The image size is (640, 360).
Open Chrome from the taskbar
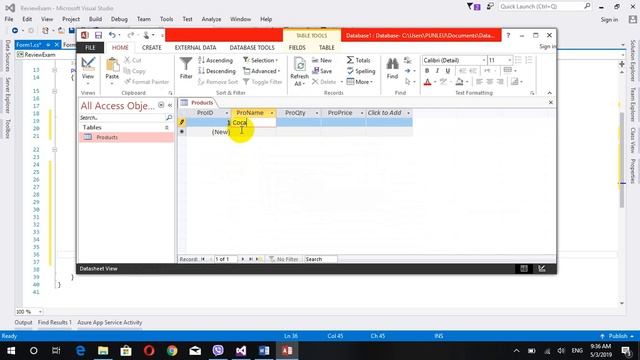(172, 351)
